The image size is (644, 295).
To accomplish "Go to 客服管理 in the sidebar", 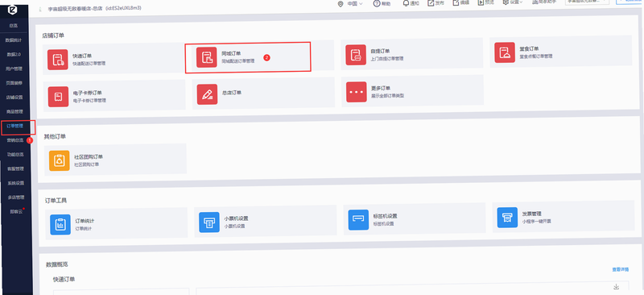I will [x=15, y=168].
